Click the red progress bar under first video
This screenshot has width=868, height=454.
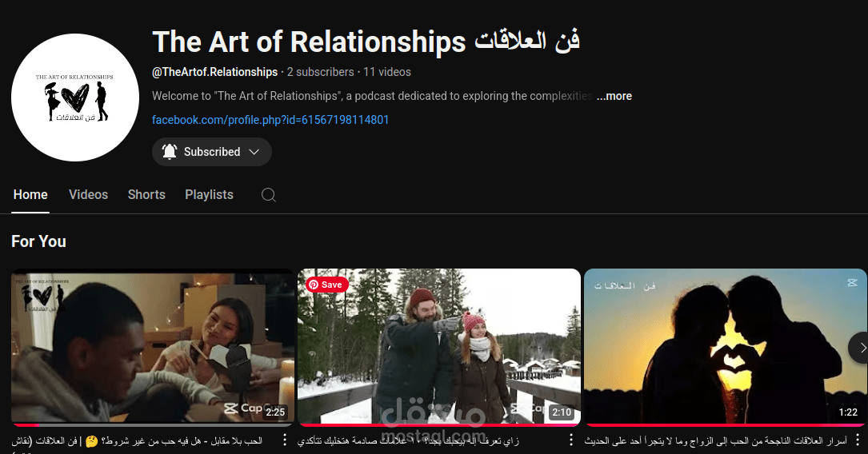26,425
